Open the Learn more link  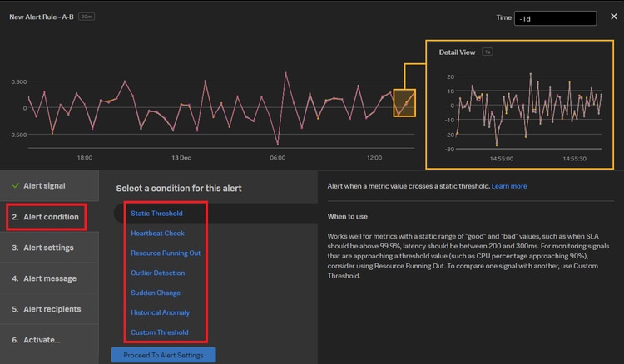point(509,186)
